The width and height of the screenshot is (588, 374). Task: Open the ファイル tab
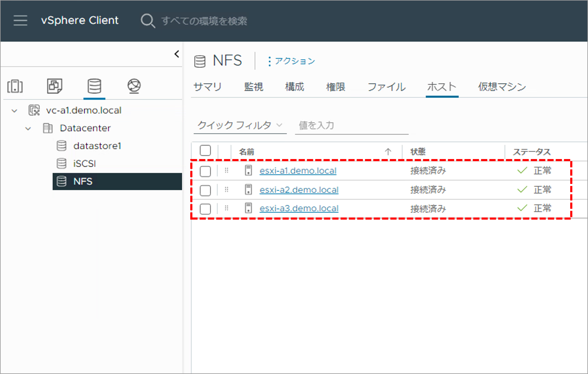pos(387,87)
